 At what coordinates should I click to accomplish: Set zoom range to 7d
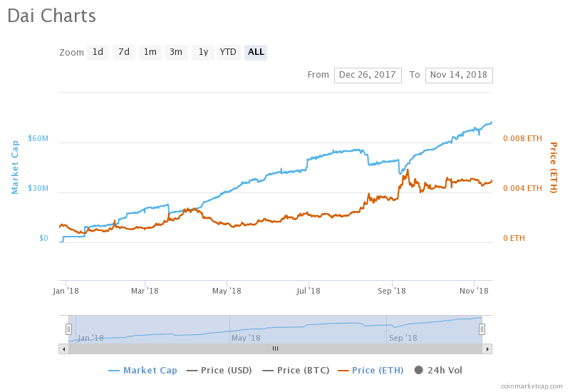tap(123, 52)
